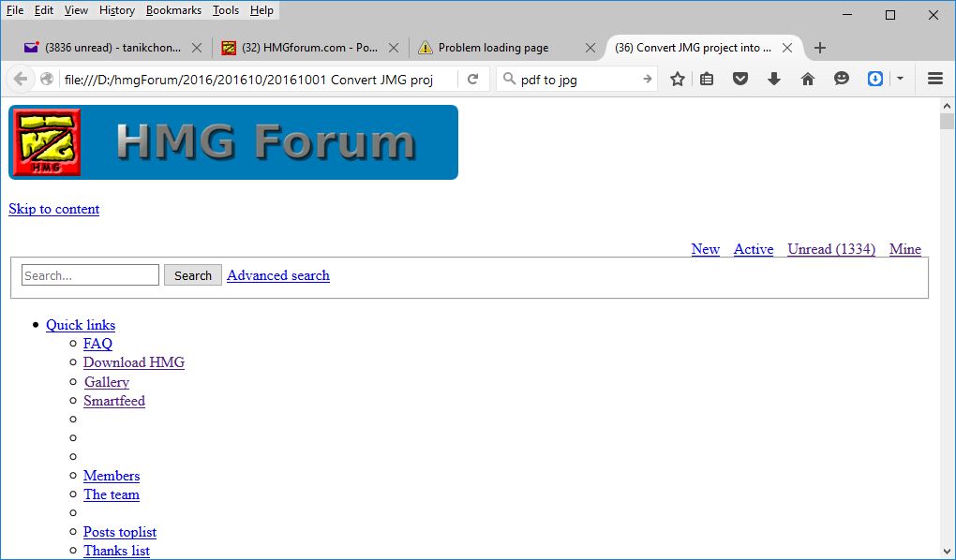Submit the search with the arrow button
This screenshot has height=560, width=956.
point(647,80)
